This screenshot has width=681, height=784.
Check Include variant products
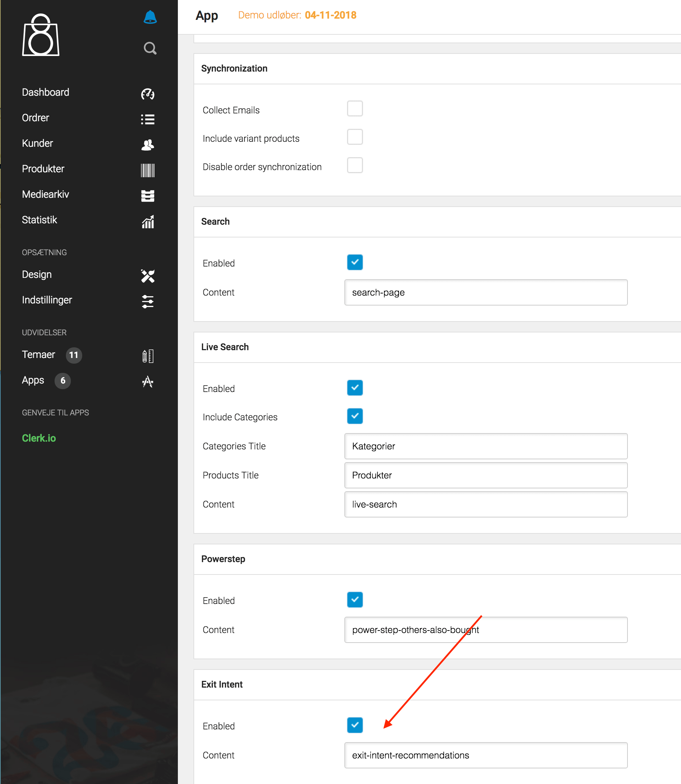pyautogui.click(x=355, y=137)
